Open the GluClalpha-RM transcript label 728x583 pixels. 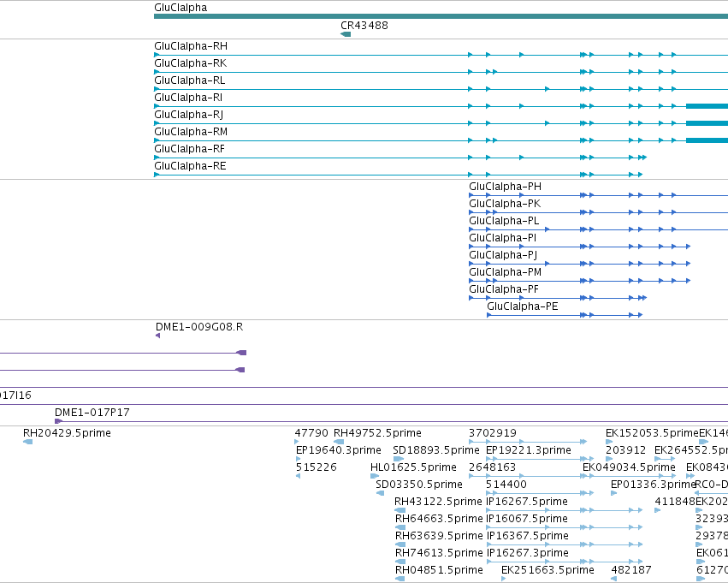tap(191, 132)
